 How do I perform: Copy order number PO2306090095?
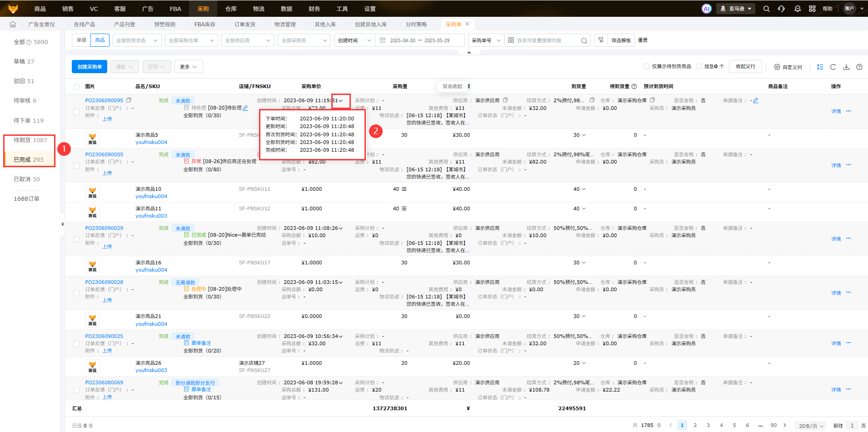pyautogui.click(x=129, y=100)
